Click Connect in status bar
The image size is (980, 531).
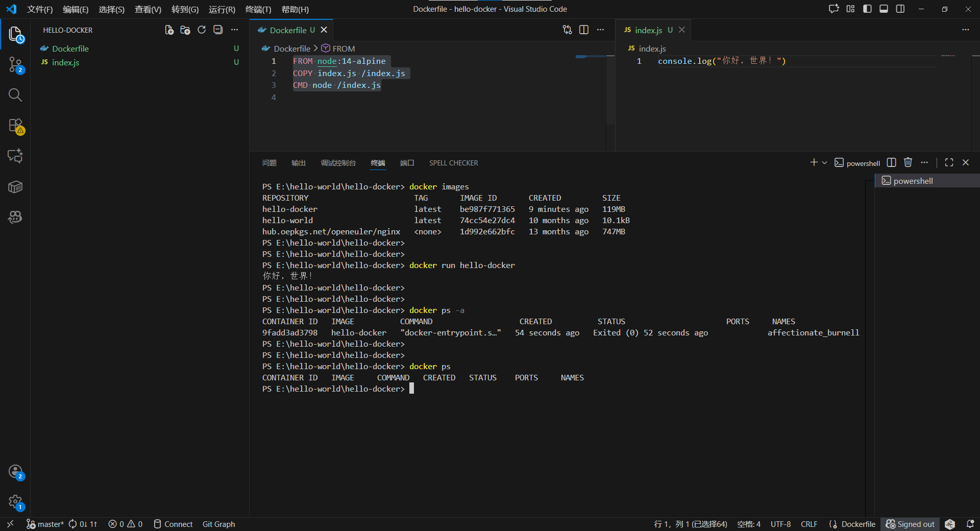173,524
